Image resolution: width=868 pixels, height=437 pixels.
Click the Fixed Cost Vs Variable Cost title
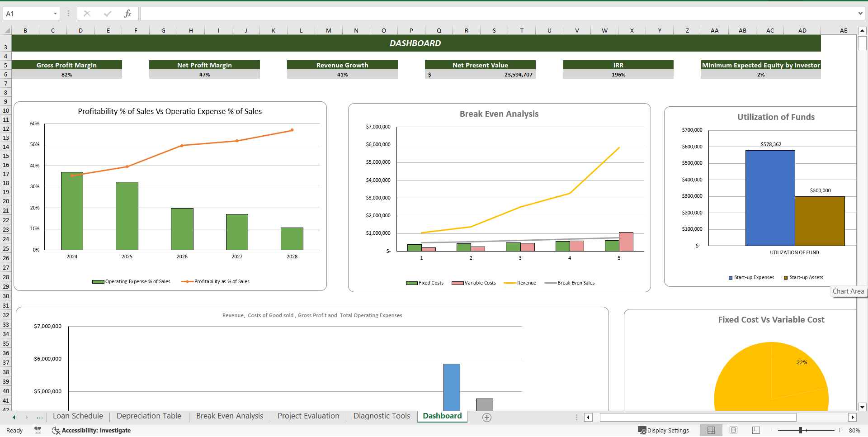tap(771, 320)
